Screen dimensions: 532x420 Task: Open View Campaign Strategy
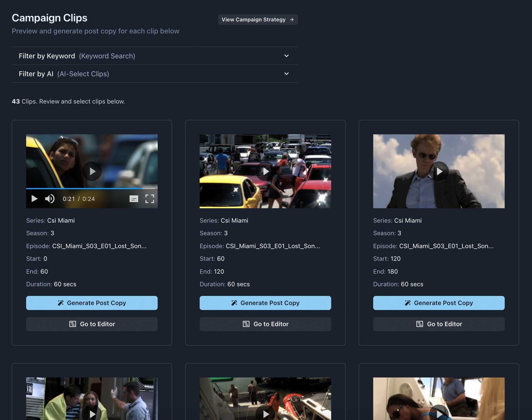click(258, 20)
